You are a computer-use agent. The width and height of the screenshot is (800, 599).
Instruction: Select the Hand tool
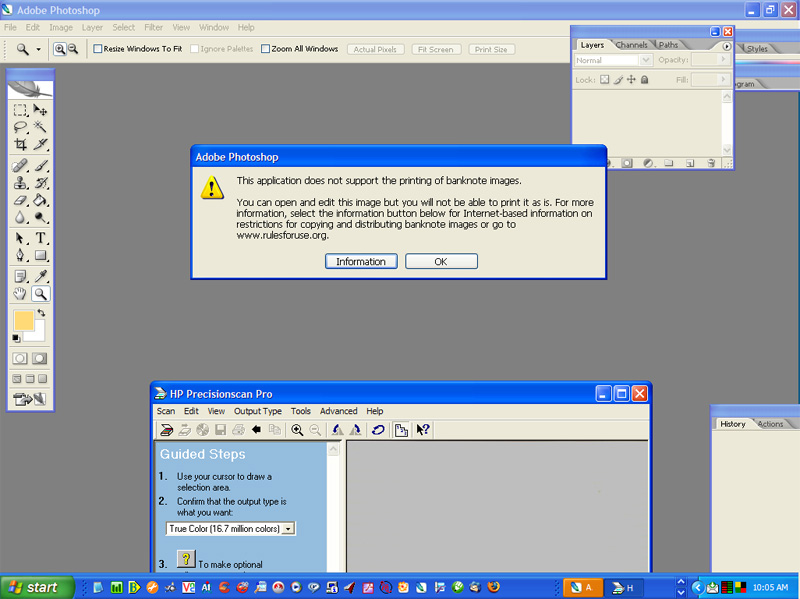click(20, 294)
